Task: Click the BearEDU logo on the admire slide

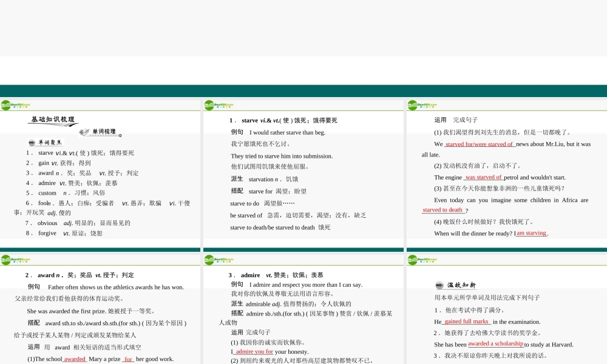Action: tap(219, 260)
